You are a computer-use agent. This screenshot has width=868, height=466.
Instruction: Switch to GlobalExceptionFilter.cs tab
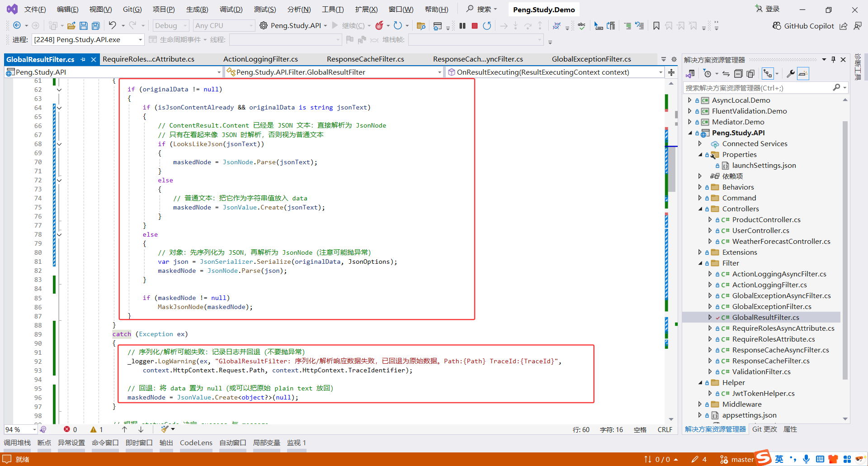[591, 59]
